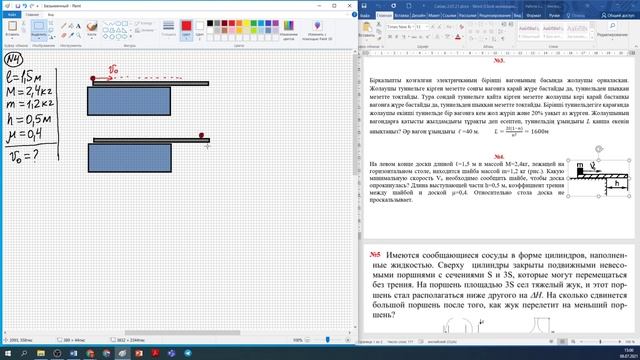Viewport: 640px width, 360px height.
Task: Apply the first AaBbCc Normal style in Word
Action: tap(529, 31)
